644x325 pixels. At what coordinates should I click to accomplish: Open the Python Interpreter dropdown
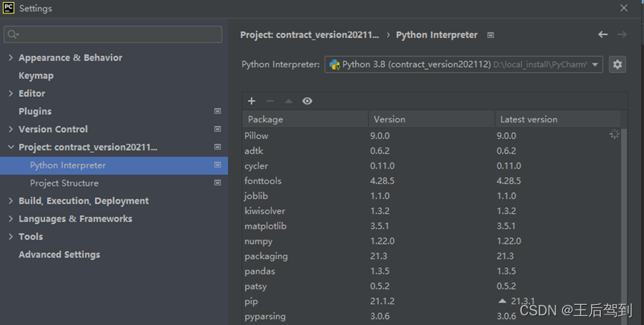click(x=464, y=65)
